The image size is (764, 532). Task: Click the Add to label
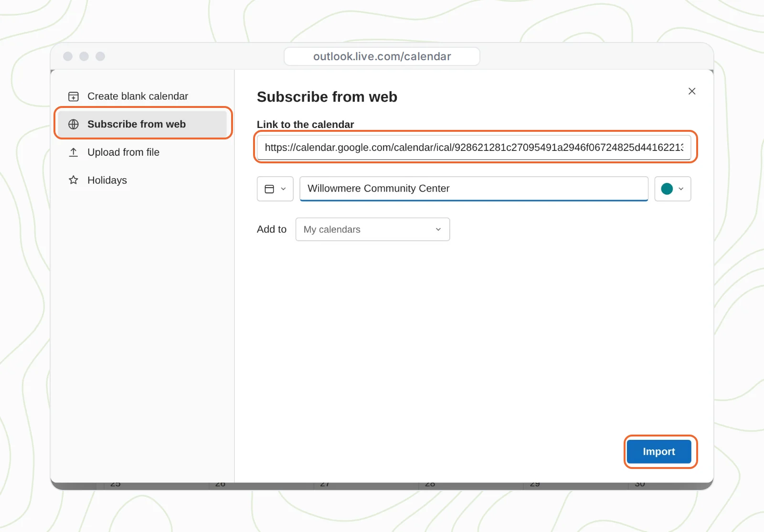point(272,229)
